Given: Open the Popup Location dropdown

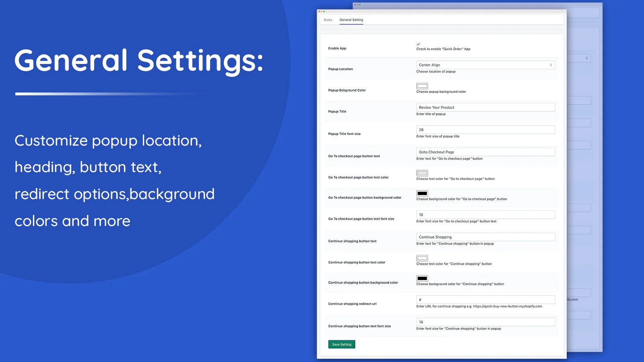Looking at the screenshot, I should (485, 65).
